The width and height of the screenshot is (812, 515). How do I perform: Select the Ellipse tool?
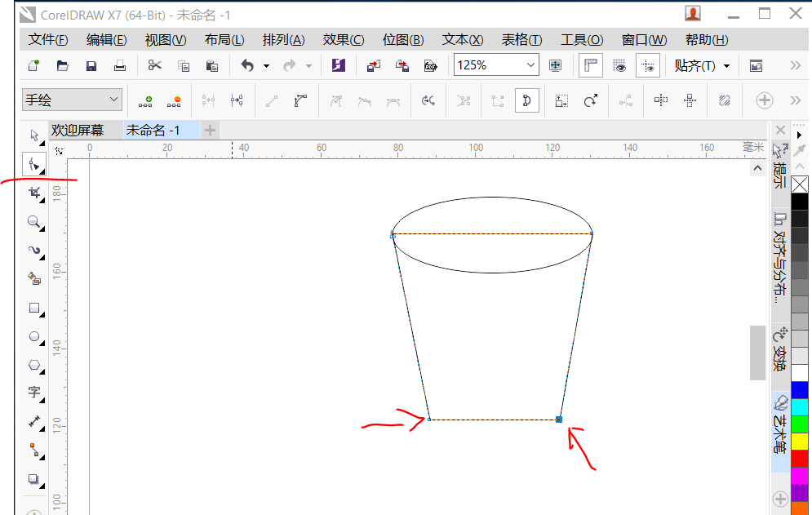34,337
